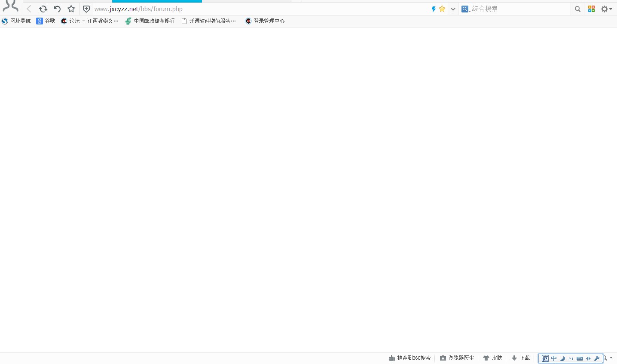Open the IME soft keyboard icon
The width and height of the screenshot is (617, 364).
pos(580,358)
